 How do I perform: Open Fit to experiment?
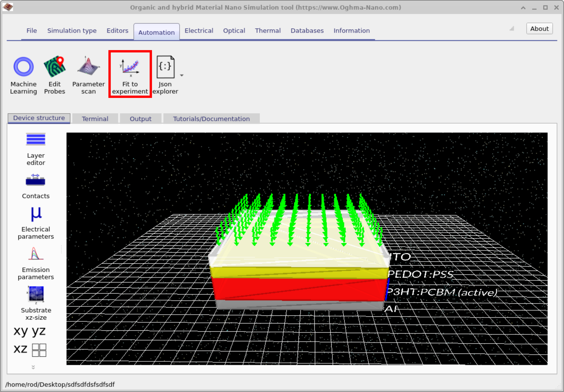130,74
